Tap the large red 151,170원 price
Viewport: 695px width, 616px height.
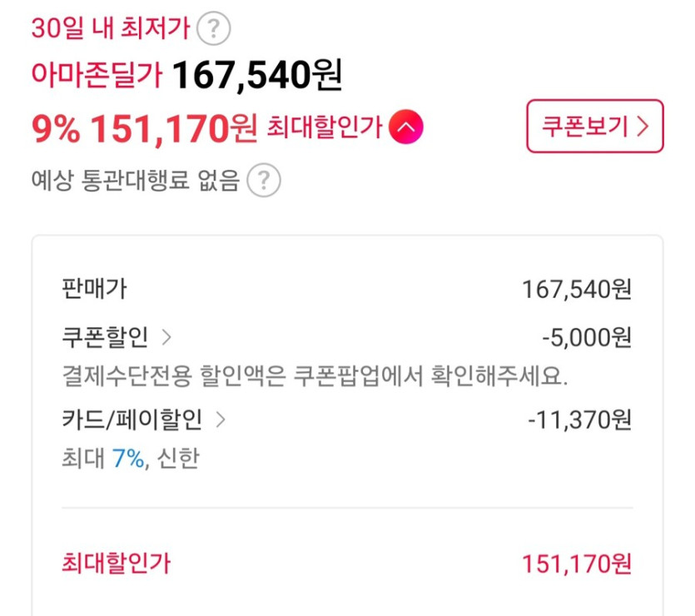[x=174, y=127]
